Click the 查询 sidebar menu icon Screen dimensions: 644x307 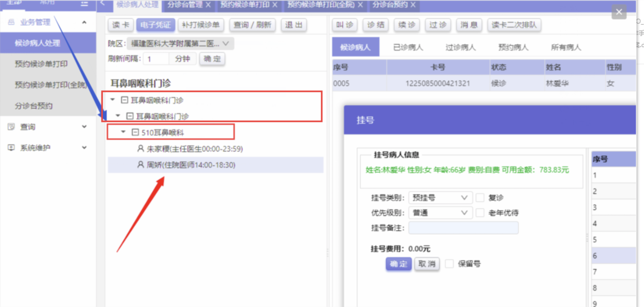pyautogui.click(x=11, y=127)
